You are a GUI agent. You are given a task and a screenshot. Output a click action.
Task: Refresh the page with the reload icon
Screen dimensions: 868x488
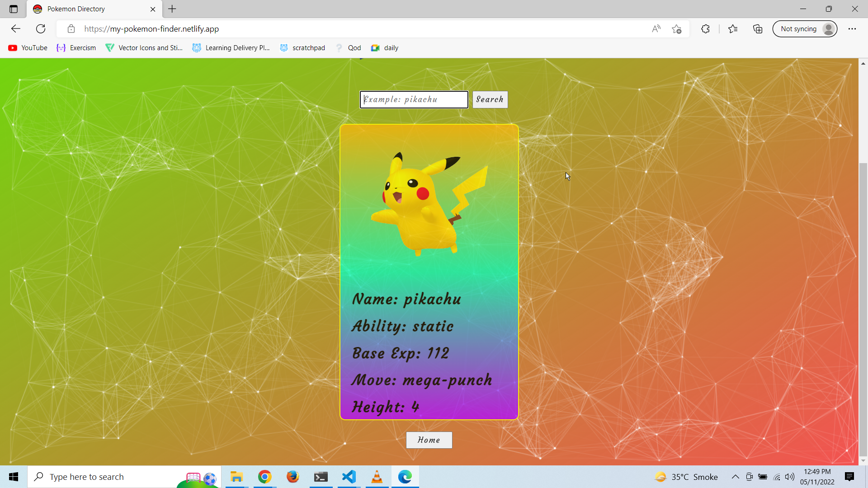pos(41,29)
